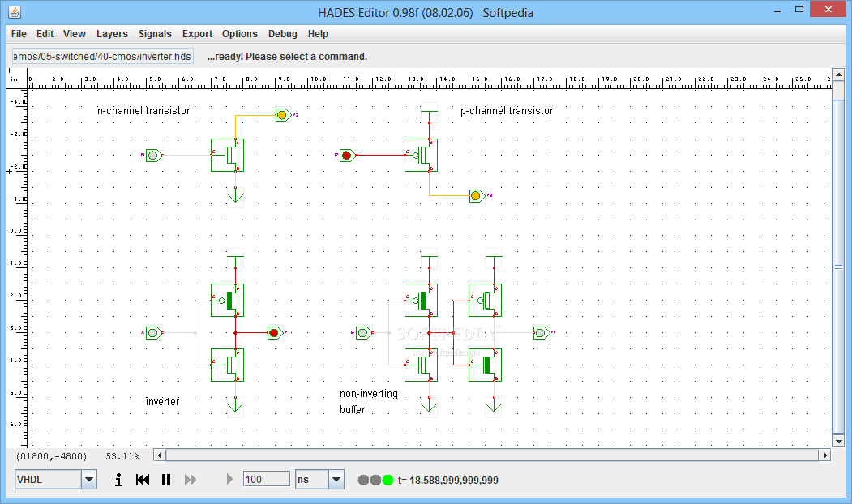
Task: Click the horizontal scrollbar left arrow
Action: (159, 455)
